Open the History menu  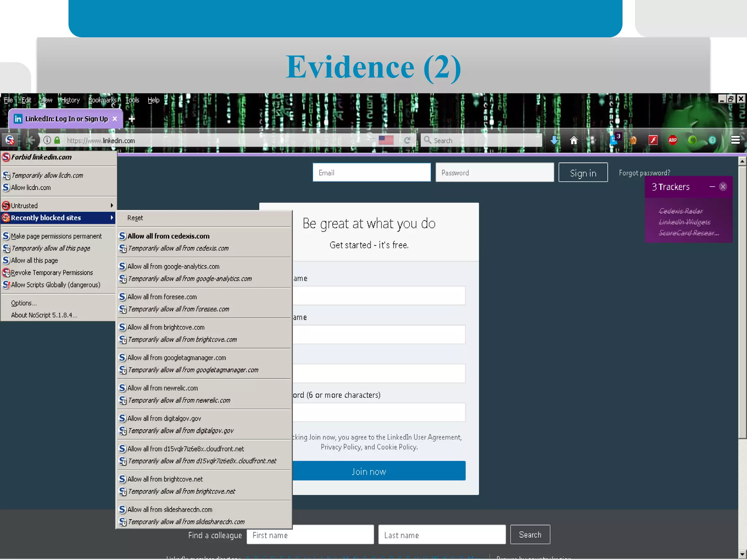(70, 100)
